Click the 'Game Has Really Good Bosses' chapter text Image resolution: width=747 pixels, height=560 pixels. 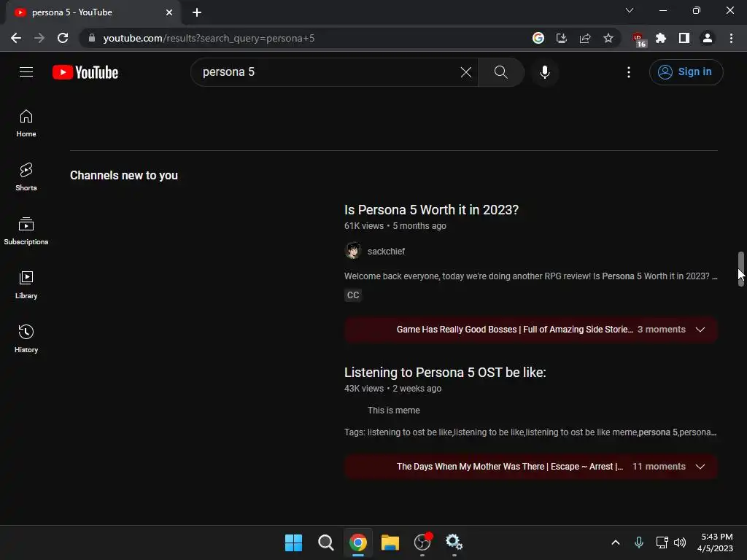point(514,330)
